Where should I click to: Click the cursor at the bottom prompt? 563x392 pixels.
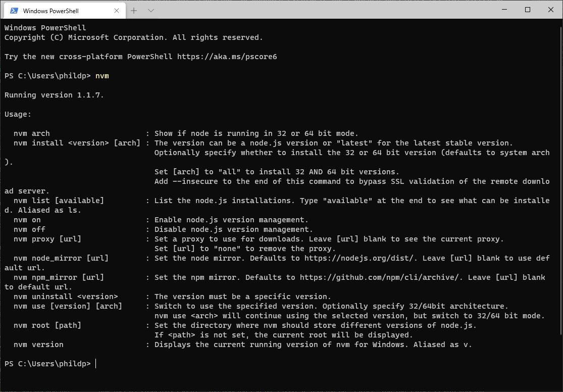click(x=96, y=364)
